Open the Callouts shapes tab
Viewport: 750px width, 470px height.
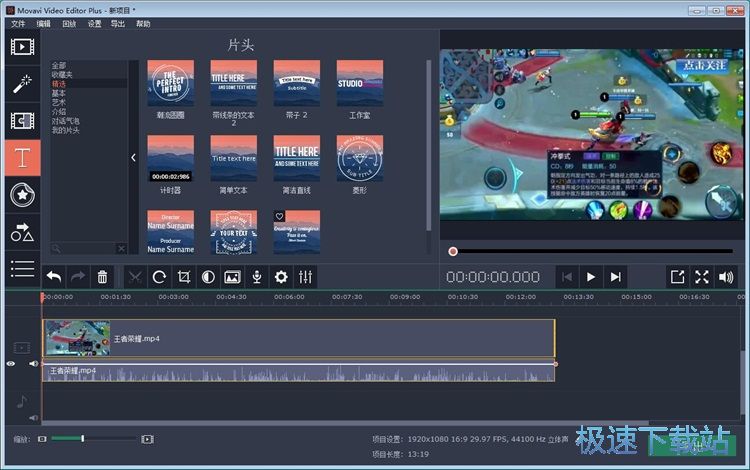click(x=22, y=232)
